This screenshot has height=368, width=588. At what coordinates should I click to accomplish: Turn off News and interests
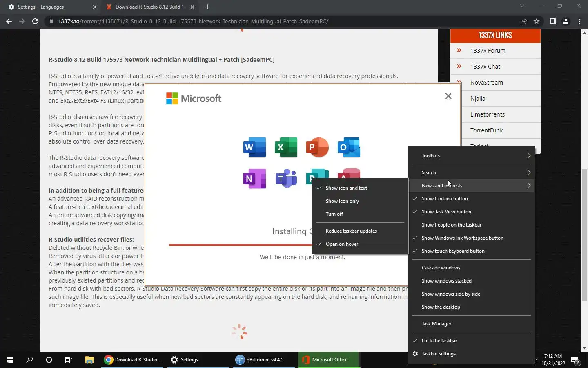360,214
